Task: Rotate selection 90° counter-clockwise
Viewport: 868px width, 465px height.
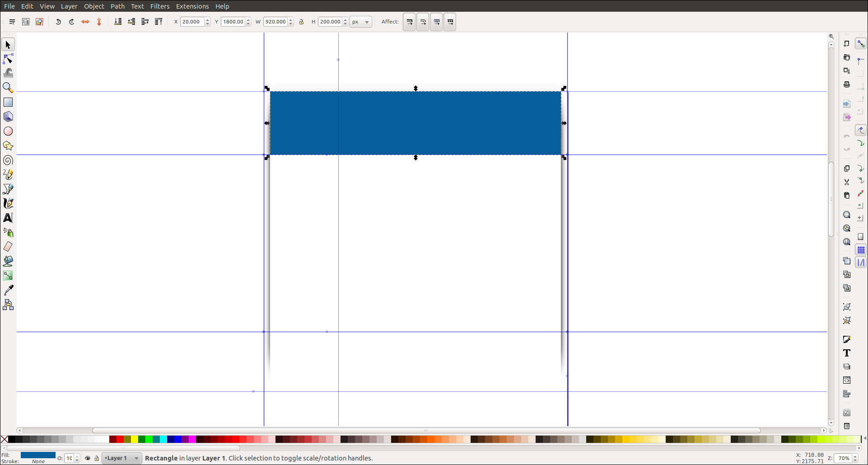Action: pos(58,22)
